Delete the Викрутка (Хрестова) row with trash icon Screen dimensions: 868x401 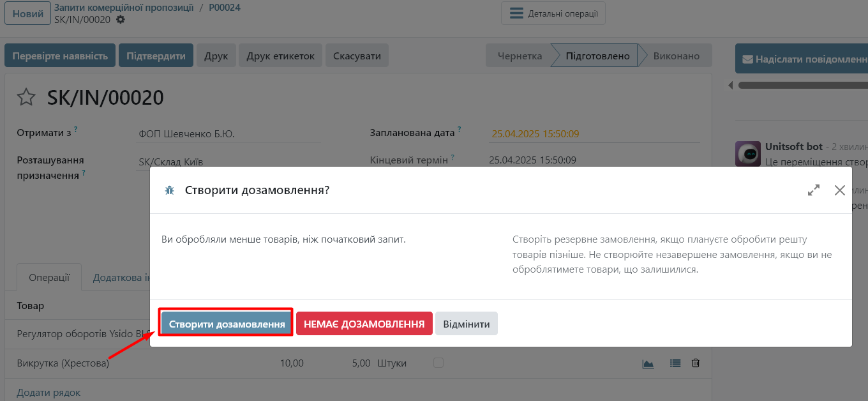(696, 363)
